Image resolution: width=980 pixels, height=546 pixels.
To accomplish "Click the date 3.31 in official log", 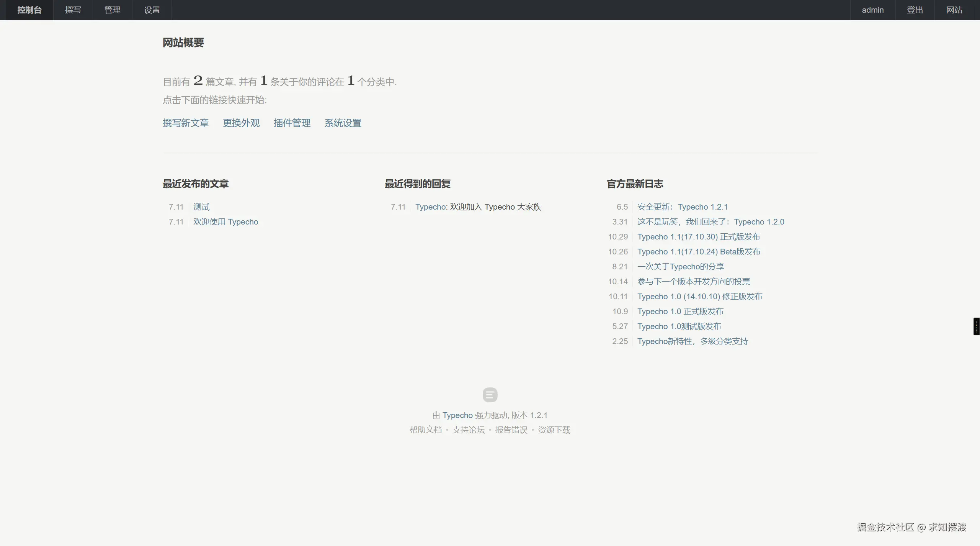I will (x=620, y=222).
